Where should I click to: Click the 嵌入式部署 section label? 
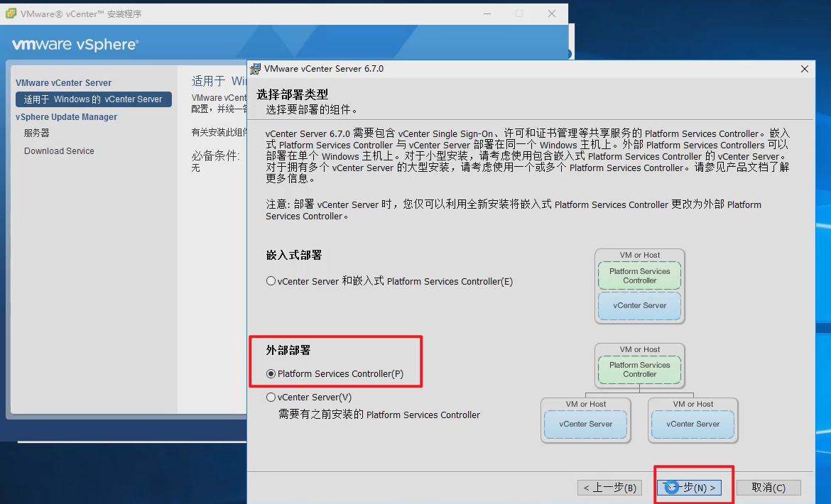coord(293,255)
